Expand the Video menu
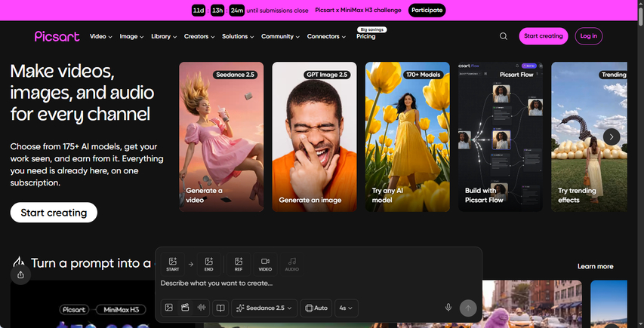Screen dimensions: 644x328 101,36
